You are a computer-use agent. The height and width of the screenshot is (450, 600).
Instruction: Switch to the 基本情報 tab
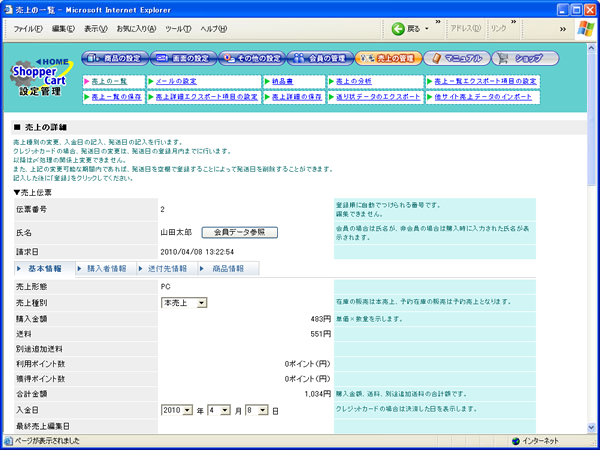pyautogui.click(x=45, y=269)
